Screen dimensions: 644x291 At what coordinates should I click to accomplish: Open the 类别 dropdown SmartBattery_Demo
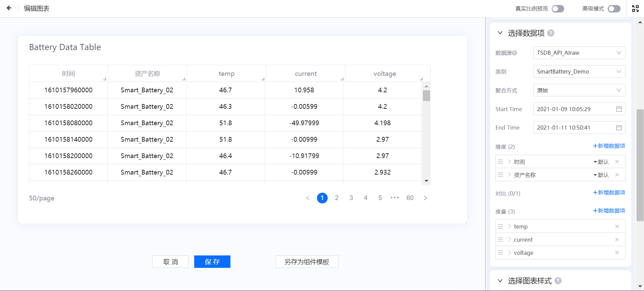579,71
